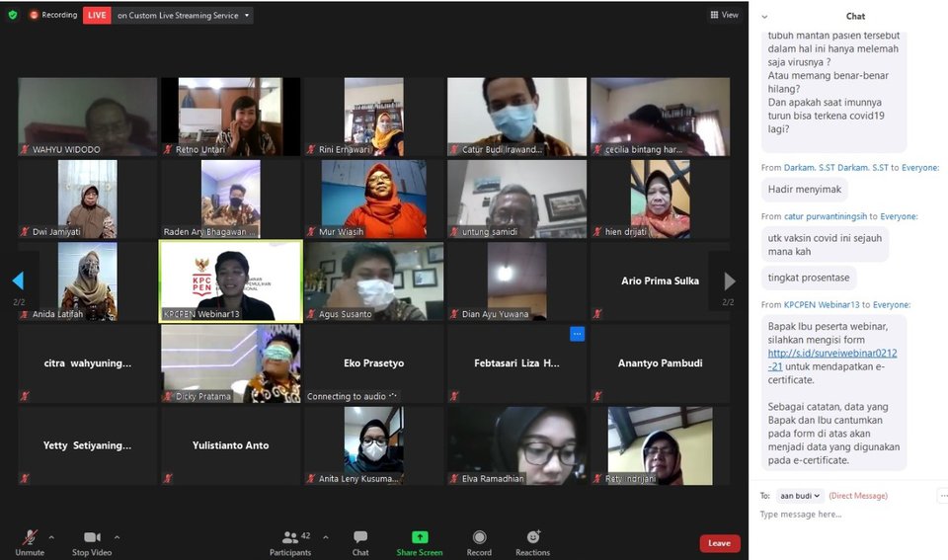Open the Reactions icon
948x560 pixels.
[x=533, y=537]
